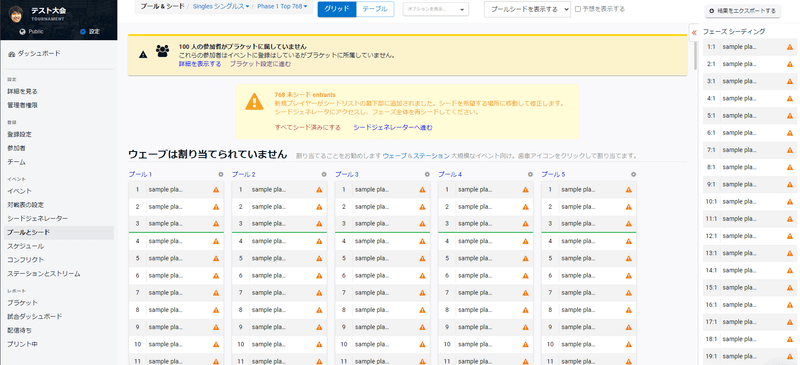Click warning icon on Pool 1 row 6

[216, 276]
